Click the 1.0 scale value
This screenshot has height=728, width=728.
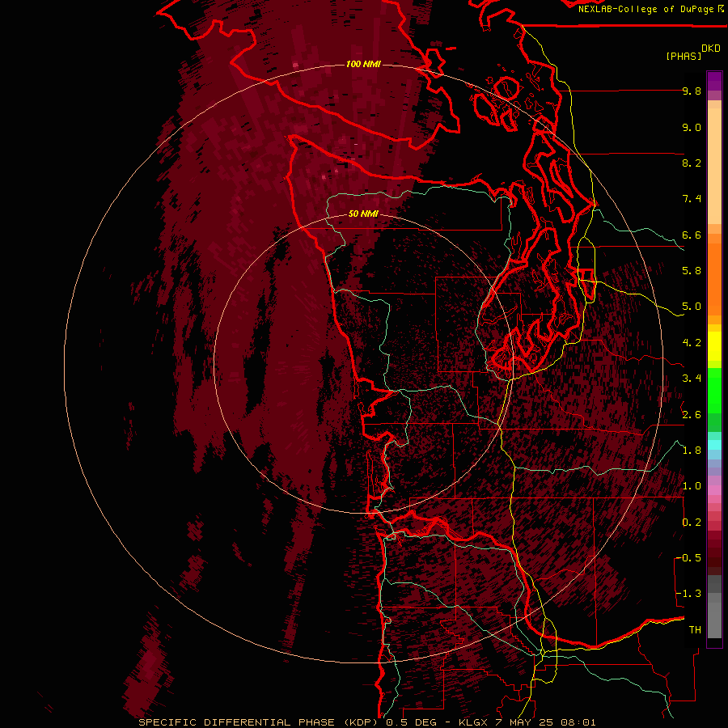click(692, 486)
